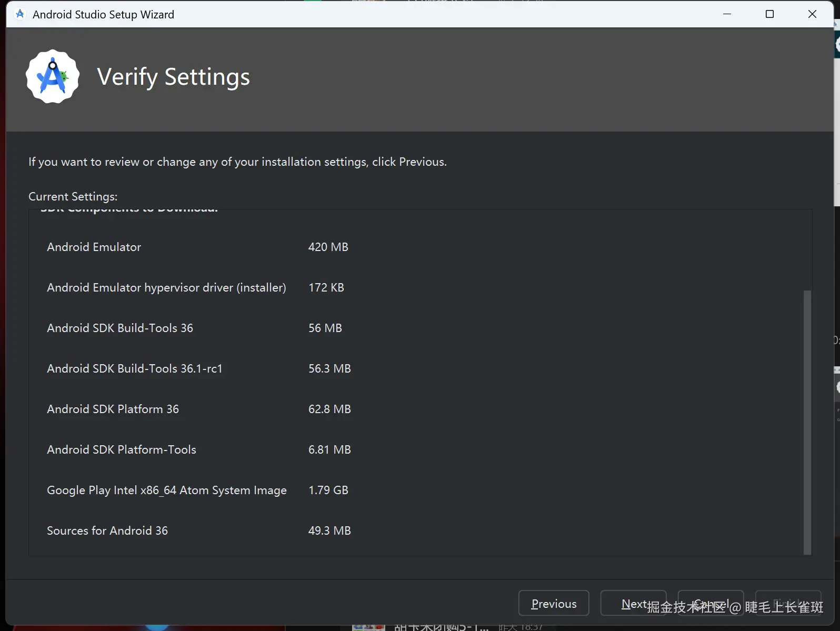Close the Setup Wizard window
This screenshot has width=840, height=631.
(812, 14)
